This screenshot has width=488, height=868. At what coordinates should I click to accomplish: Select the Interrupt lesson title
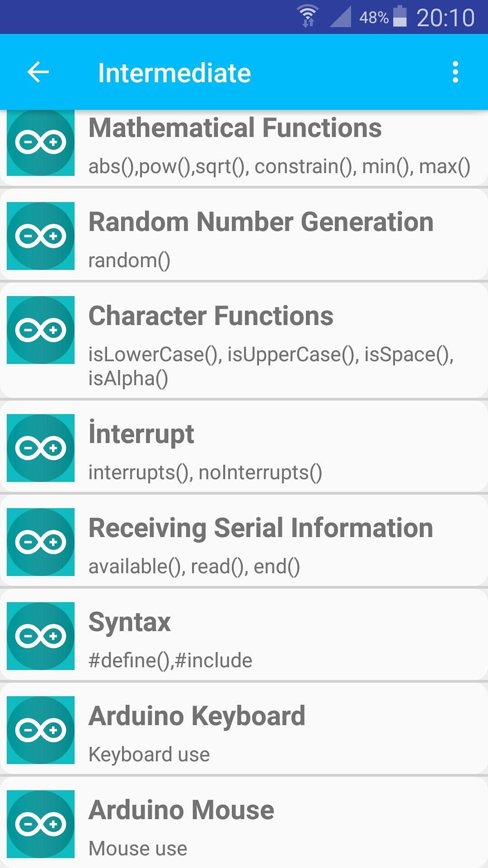tap(141, 434)
